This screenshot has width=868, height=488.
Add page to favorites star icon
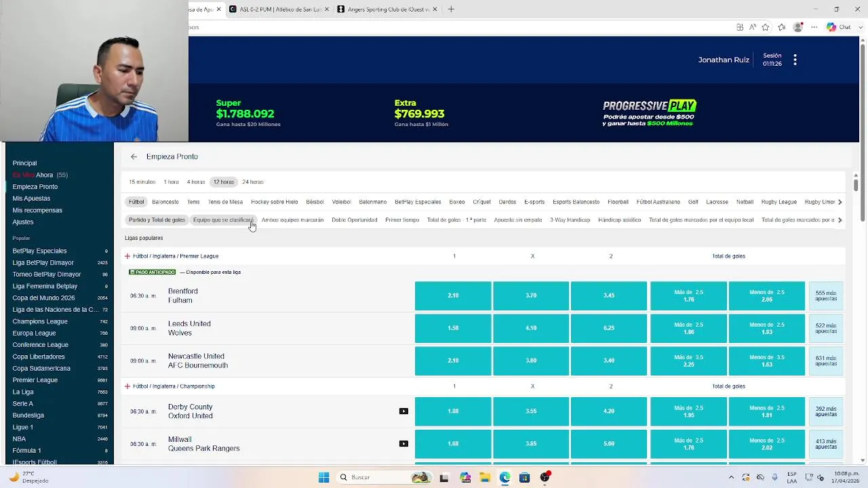point(766,27)
